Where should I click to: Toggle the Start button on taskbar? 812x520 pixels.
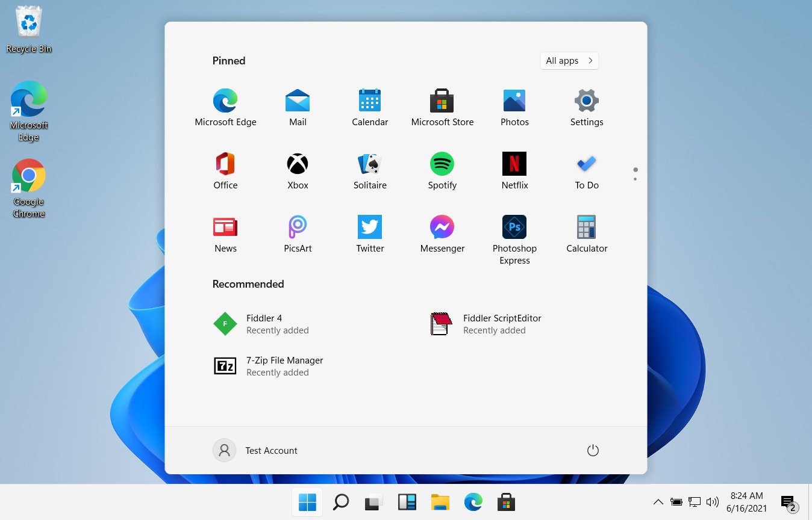(x=307, y=502)
